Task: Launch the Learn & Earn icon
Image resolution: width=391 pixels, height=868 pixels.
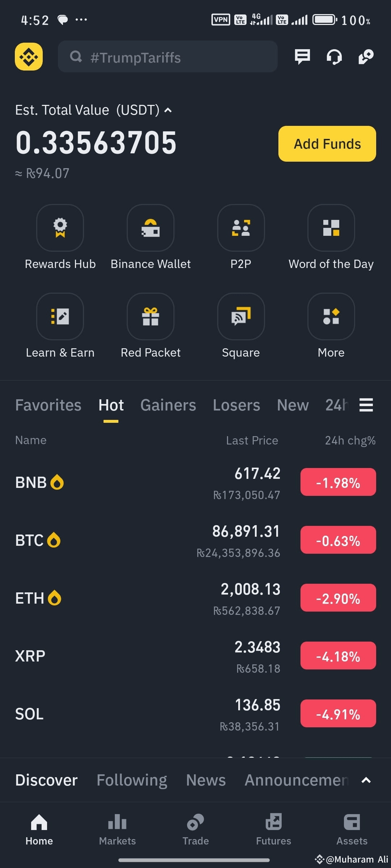Action: click(x=60, y=316)
